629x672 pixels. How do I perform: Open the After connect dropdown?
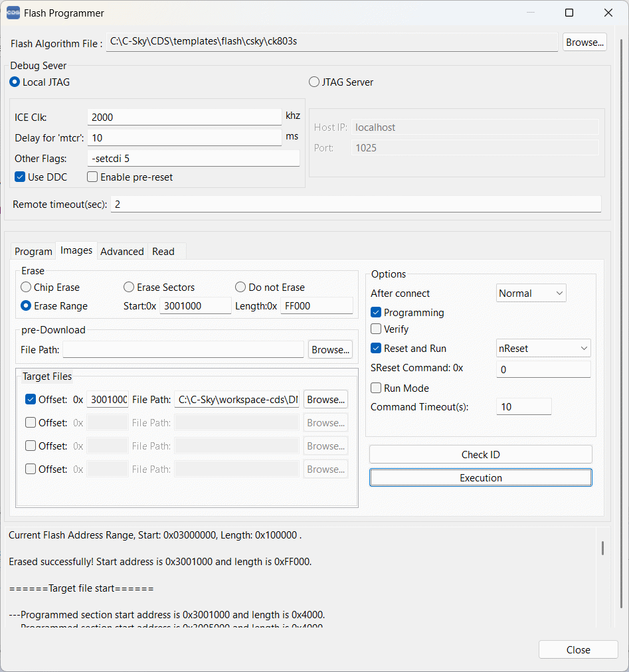[x=531, y=294]
